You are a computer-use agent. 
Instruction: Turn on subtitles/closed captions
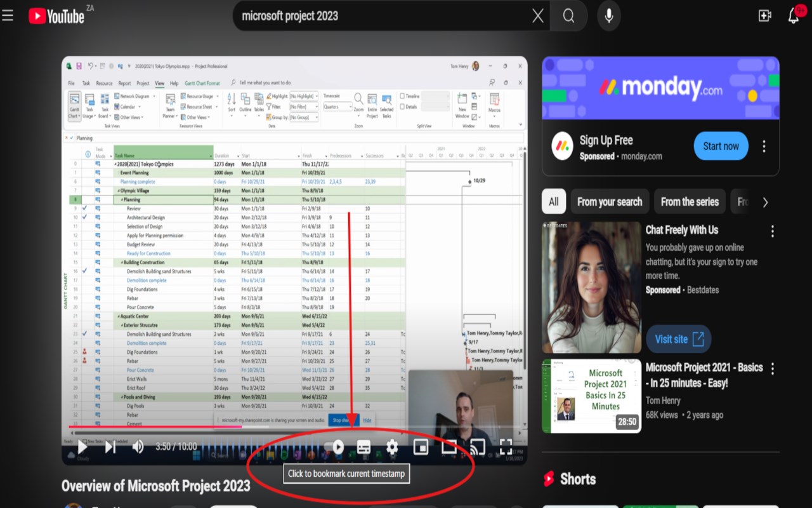pos(363,447)
